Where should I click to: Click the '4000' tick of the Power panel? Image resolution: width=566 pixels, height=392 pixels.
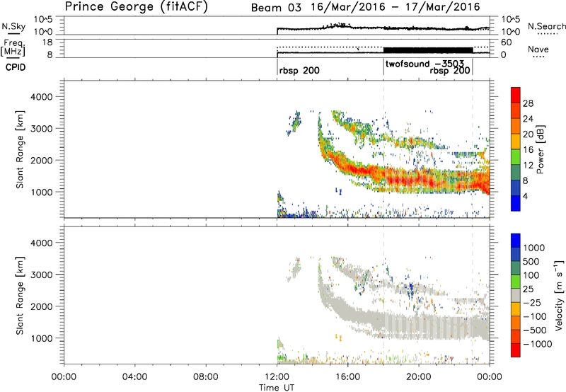42,97
